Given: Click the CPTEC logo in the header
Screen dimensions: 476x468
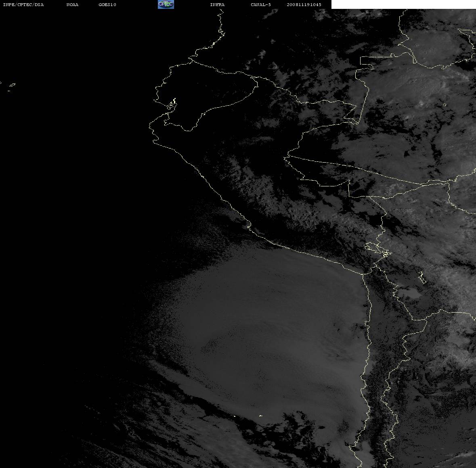Looking at the screenshot, I should (x=166, y=4).
